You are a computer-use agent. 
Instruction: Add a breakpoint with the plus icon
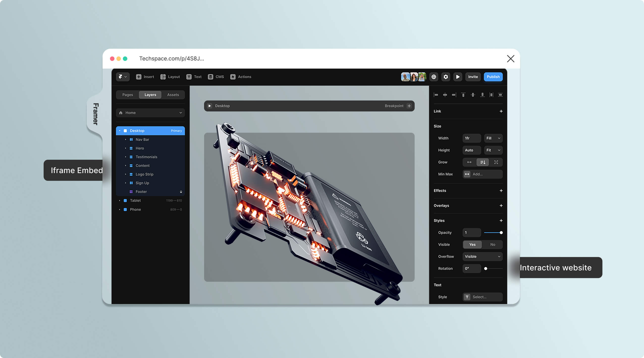click(x=409, y=106)
